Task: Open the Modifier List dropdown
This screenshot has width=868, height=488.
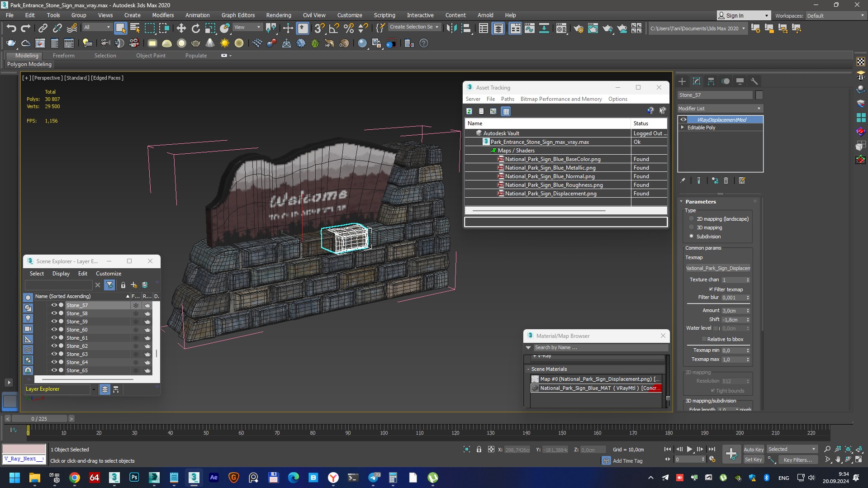Action: (720, 109)
